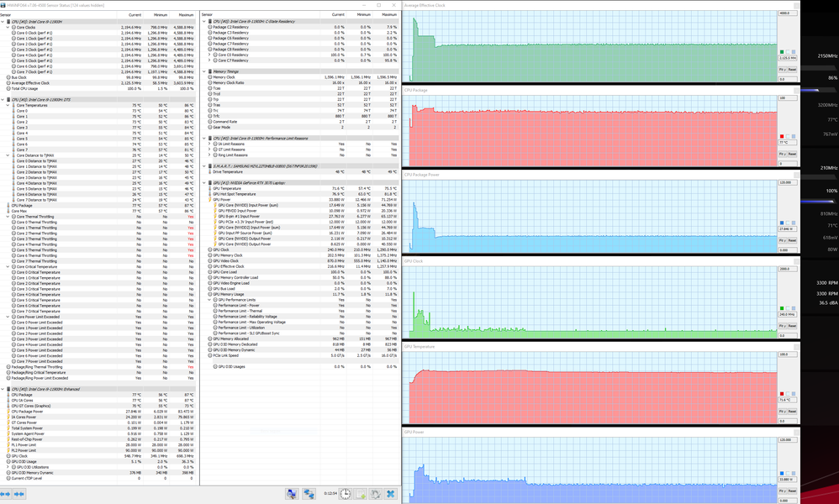Click red color swatch in CPU Package graph
The image size is (839, 504).
point(782,137)
